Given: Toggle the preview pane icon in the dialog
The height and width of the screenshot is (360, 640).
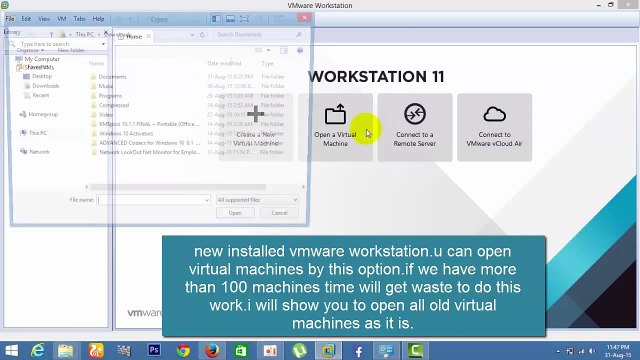Looking at the screenshot, I should (284, 50).
